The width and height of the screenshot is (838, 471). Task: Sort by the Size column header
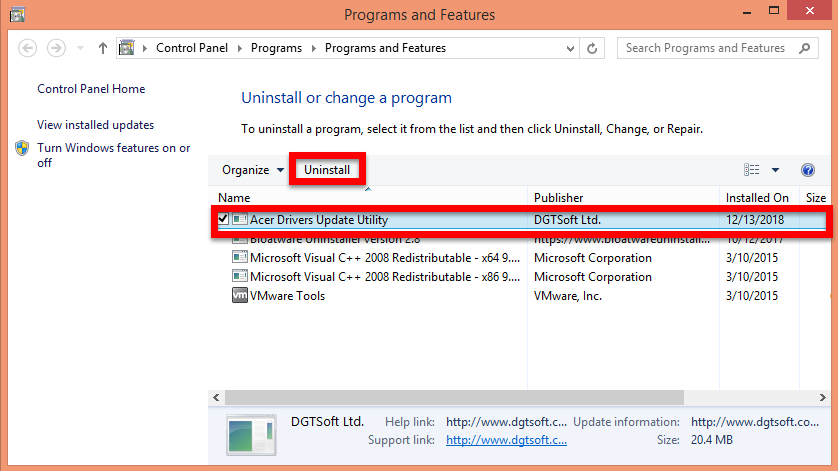point(816,197)
